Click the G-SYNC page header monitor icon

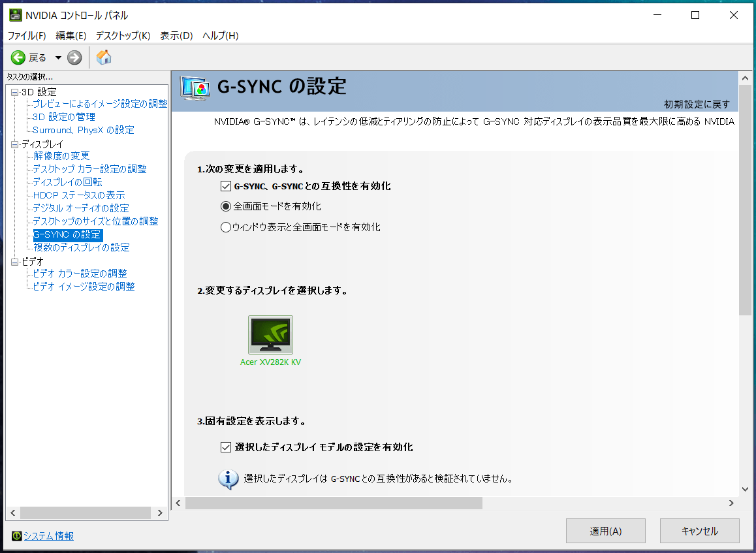tap(195, 88)
